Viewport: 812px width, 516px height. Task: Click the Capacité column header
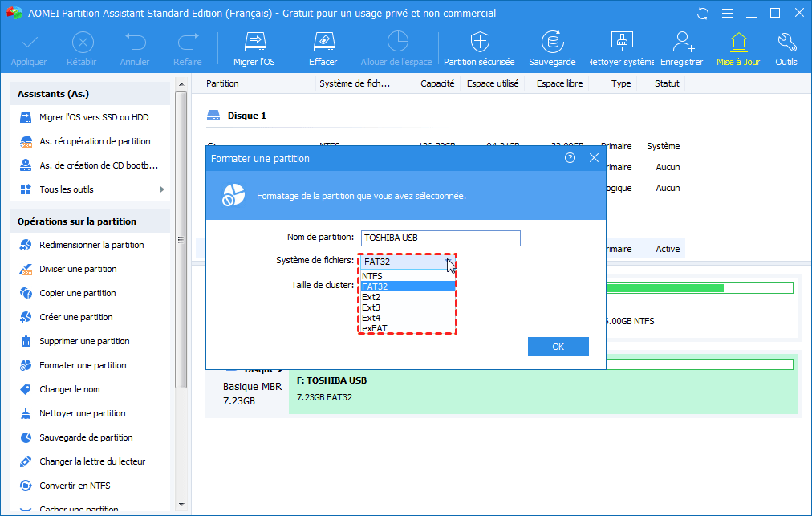[x=437, y=83]
